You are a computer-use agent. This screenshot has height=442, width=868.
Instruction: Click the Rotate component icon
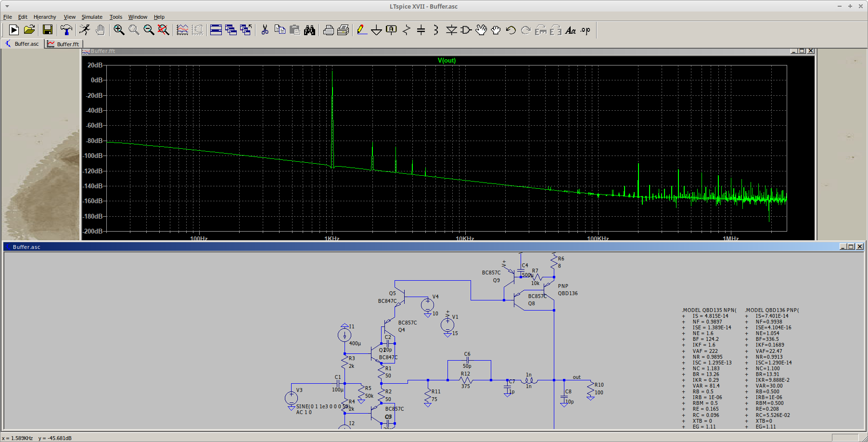(x=541, y=30)
